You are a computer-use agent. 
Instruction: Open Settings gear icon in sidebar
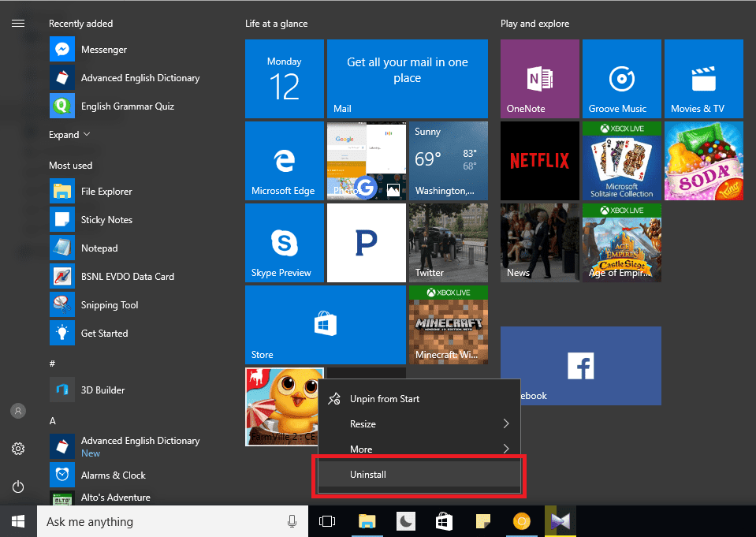click(x=18, y=449)
